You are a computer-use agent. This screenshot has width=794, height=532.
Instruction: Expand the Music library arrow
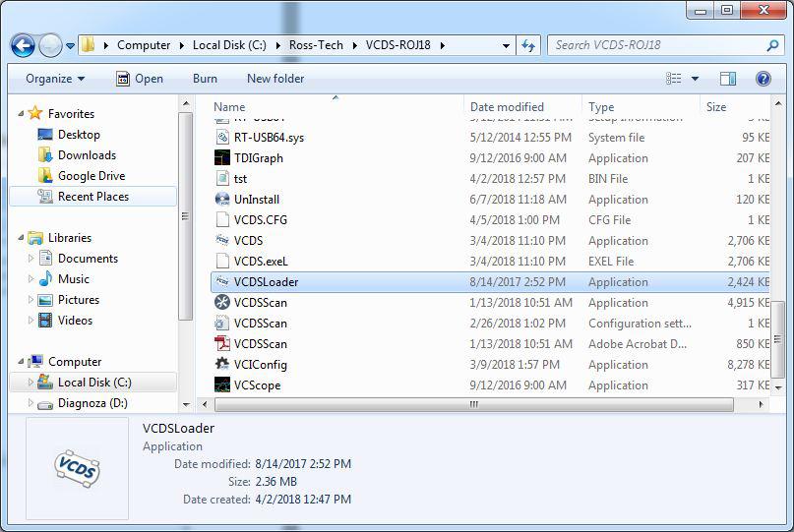click(31, 279)
